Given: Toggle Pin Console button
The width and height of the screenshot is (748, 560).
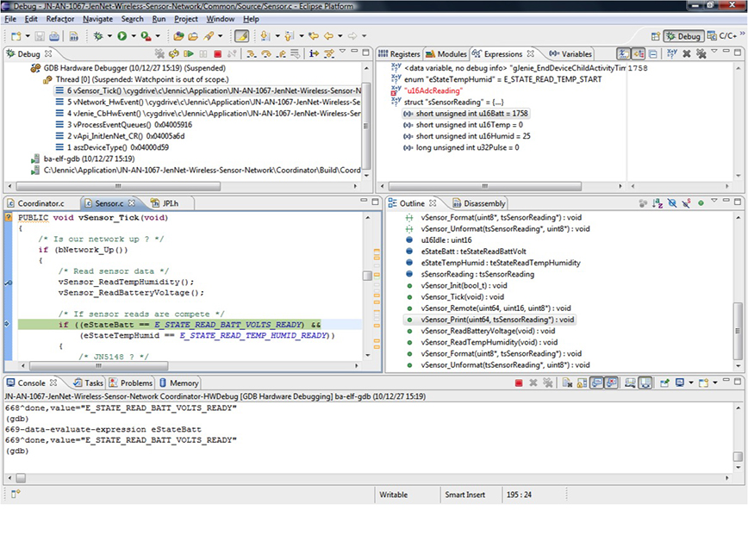Looking at the screenshot, I should [x=664, y=383].
